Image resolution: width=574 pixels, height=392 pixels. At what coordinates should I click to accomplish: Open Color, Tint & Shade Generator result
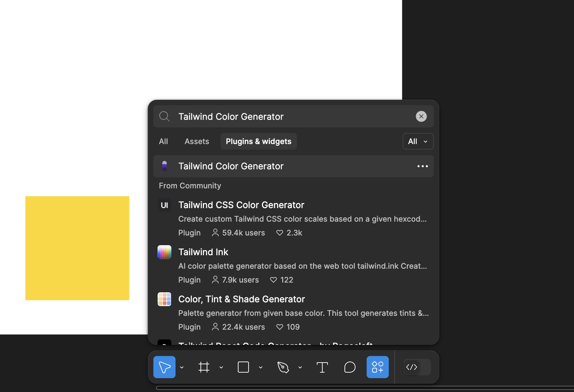(294, 313)
